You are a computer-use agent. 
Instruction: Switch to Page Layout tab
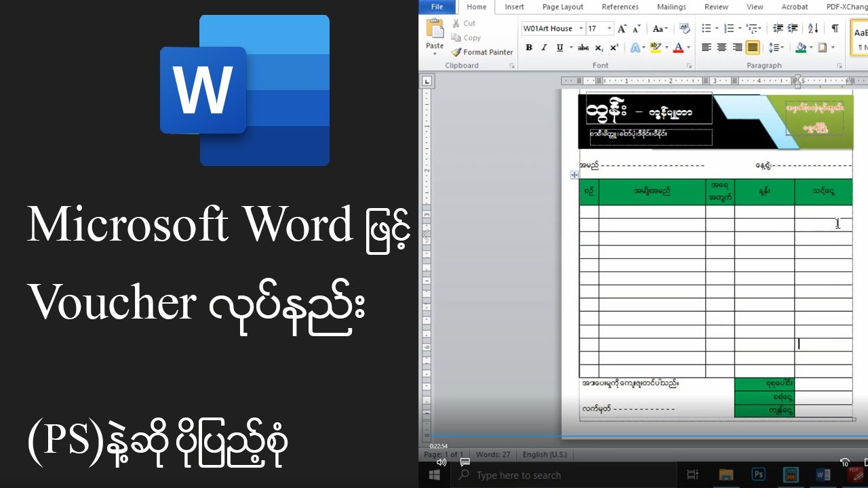[562, 7]
